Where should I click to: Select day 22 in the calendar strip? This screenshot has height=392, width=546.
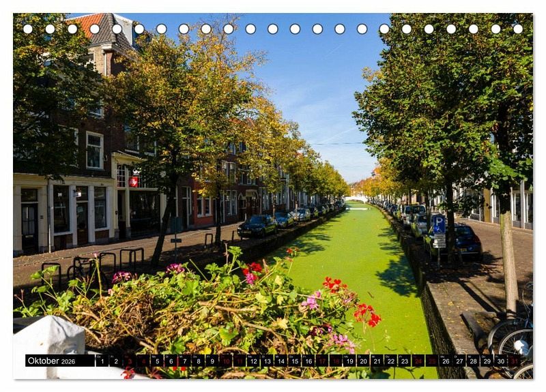391,361
